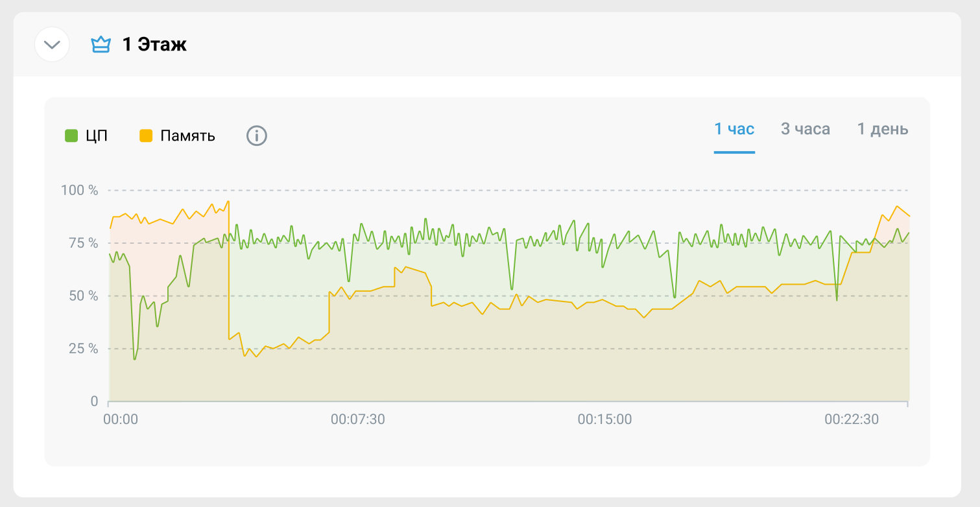The image size is (980, 507).
Task: Toggle the yellow Память legend swatch
Action: (x=146, y=136)
